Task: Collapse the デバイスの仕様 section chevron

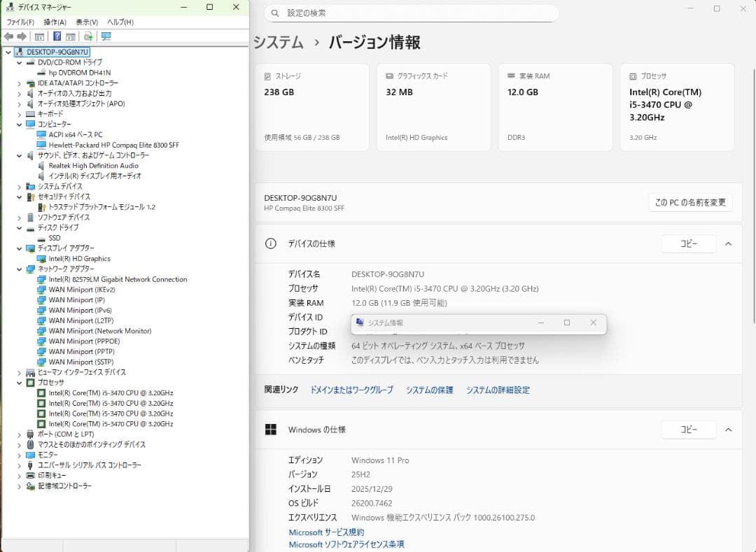Action: 728,243
